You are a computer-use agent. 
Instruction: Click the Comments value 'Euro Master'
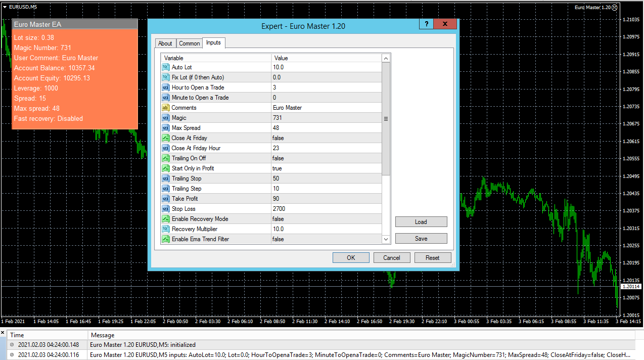point(287,108)
